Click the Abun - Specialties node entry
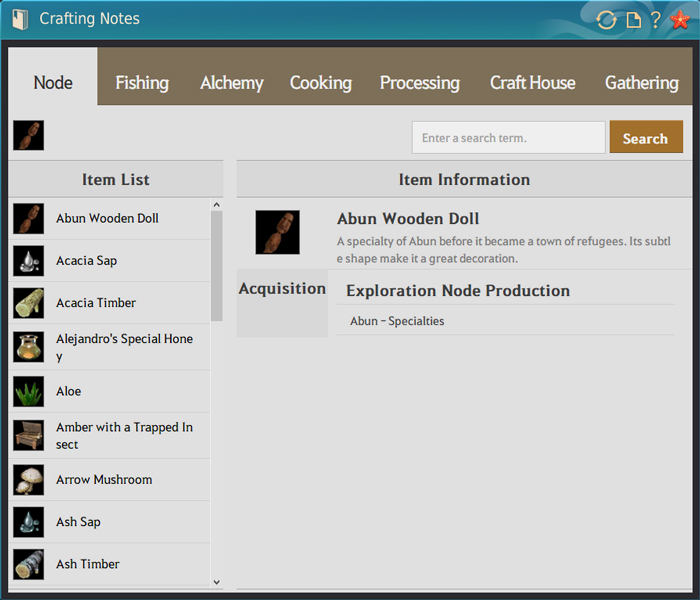The image size is (700, 600). [x=397, y=321]
